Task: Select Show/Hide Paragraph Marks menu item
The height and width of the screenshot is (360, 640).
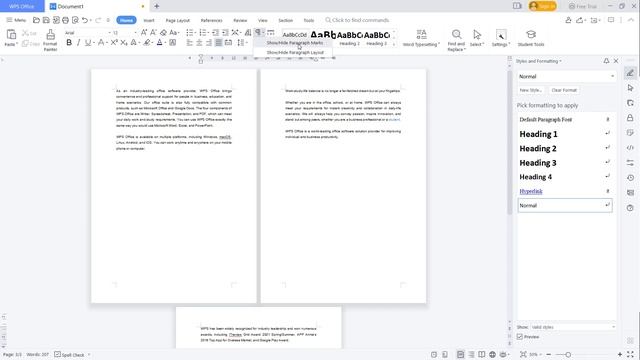Action: tap(295, 43)
